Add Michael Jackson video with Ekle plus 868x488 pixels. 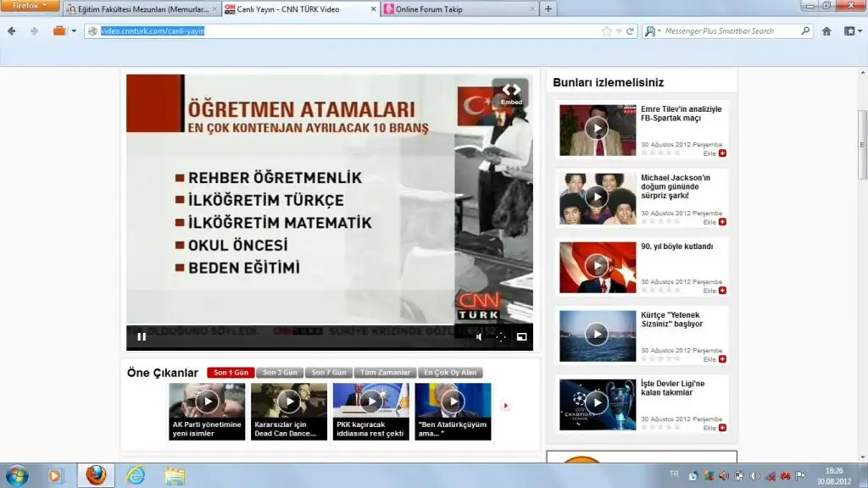(722, 222)
